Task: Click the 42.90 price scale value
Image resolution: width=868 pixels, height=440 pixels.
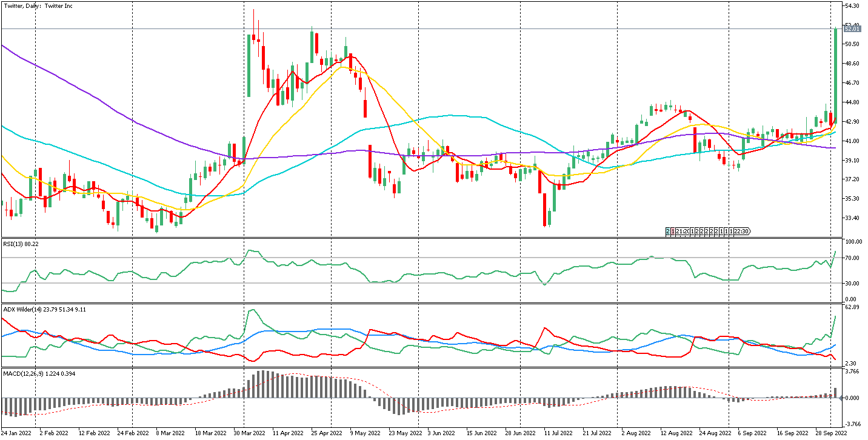Action: 852,122
